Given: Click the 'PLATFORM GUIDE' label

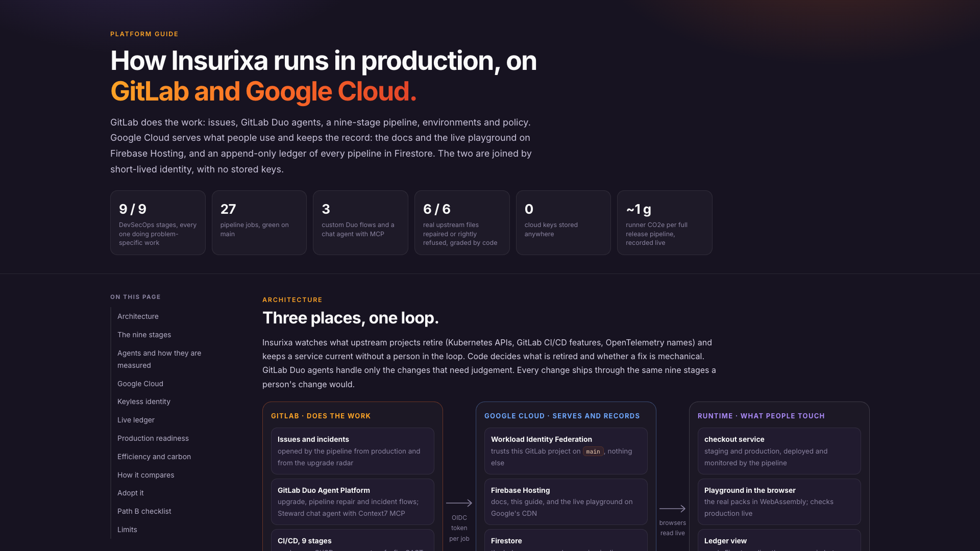Looking at the screenshot, I should coord(144,34).
